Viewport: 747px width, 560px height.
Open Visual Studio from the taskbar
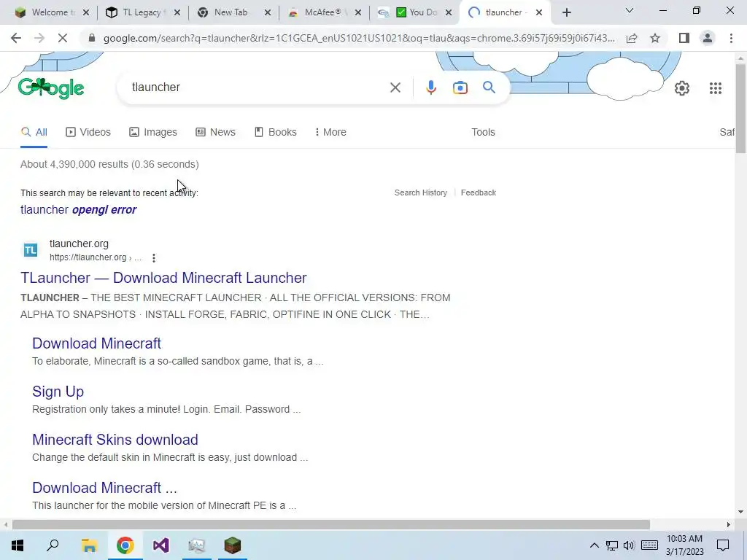tap(160, 545)
